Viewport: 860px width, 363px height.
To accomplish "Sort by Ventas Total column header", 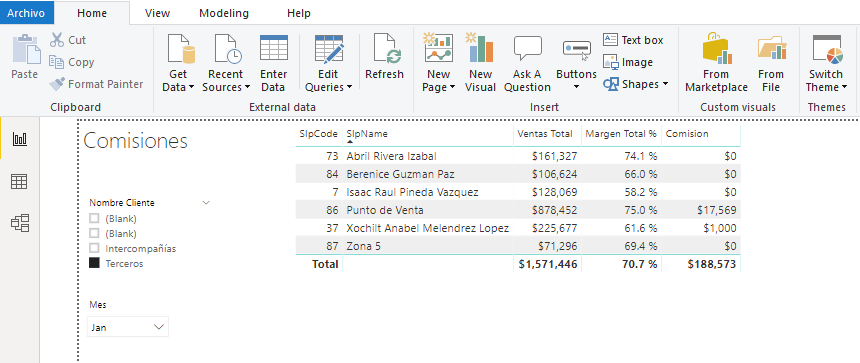I will 545,134.
